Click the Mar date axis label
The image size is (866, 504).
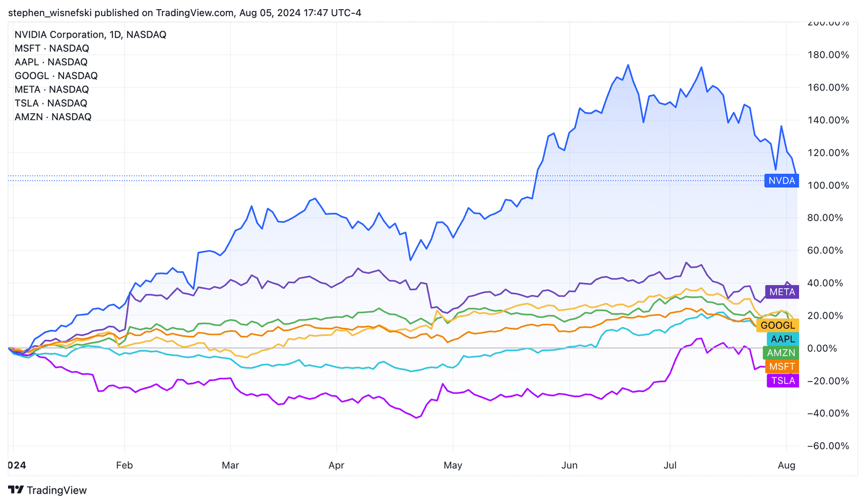230,465
